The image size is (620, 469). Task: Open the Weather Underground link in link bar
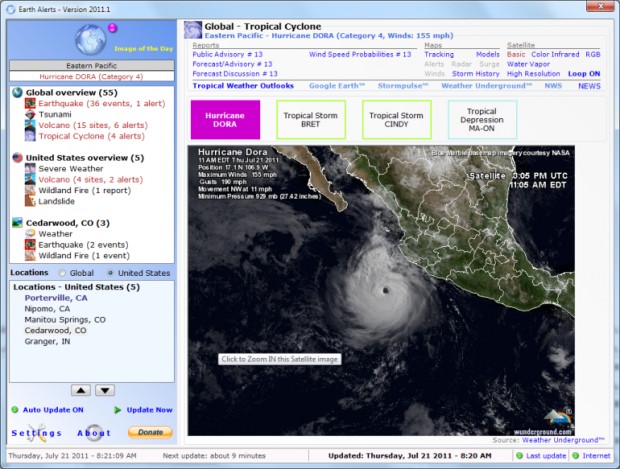coord(487,86)
